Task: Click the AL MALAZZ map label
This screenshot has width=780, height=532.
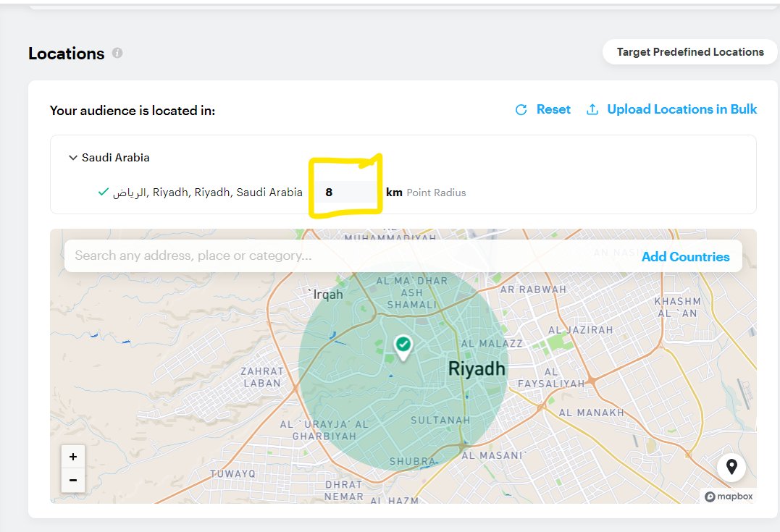Action: pyautogui.click(x=492, y=344)
